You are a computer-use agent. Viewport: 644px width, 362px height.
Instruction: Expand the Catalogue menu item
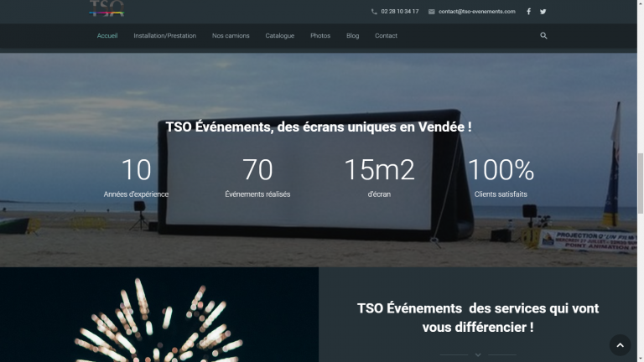tap(279, 36)
